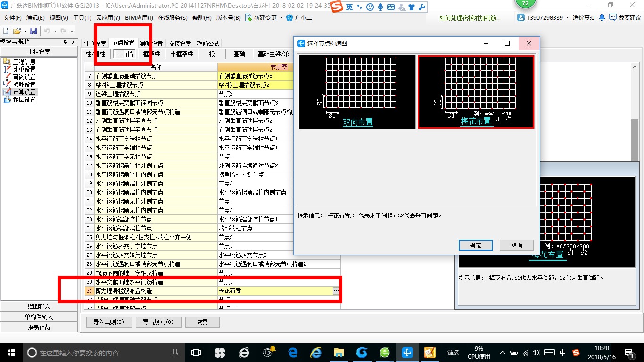Click the ellipsis button in row 31
The height and width of the screenshot is (362, 644).
click(336, 291)
